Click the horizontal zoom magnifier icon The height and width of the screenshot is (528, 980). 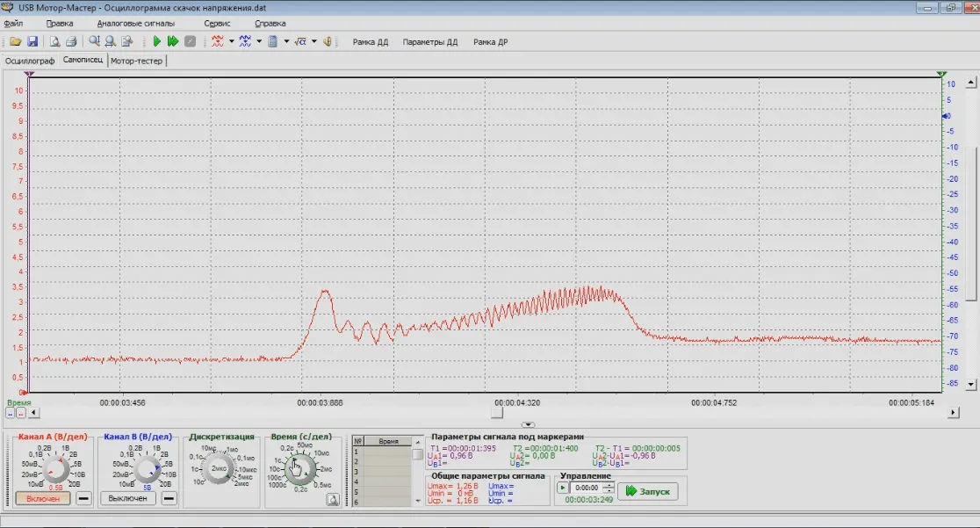110,41
